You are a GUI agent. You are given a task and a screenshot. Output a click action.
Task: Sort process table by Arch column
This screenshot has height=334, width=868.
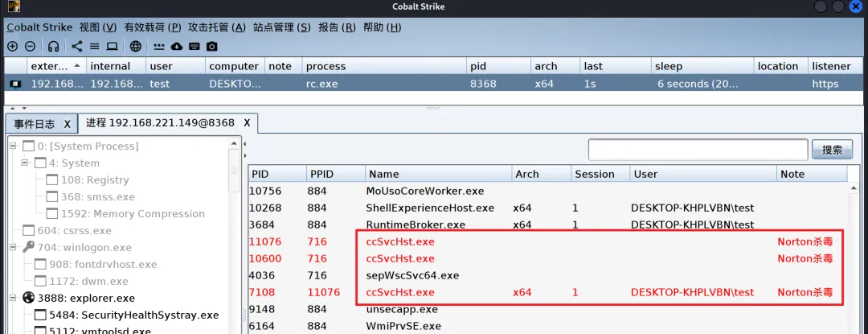tap(542, 174)
